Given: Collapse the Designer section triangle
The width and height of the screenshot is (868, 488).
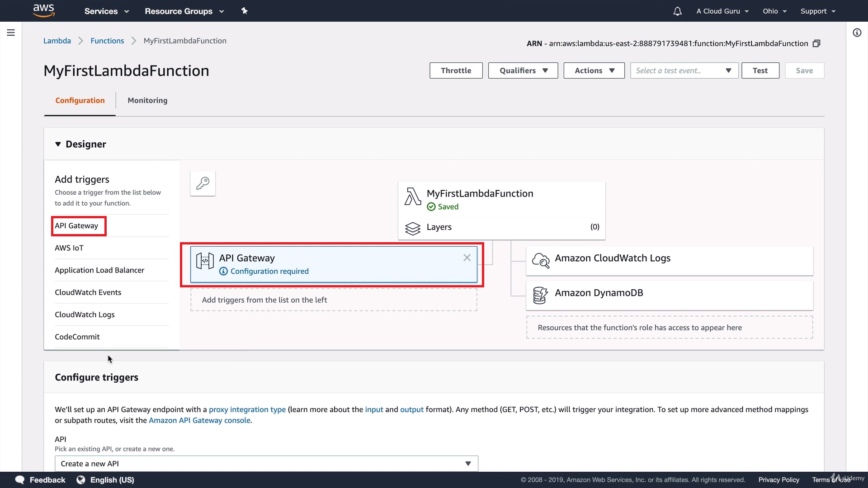Looking at the screenshot, I should (x=58, y=144).
